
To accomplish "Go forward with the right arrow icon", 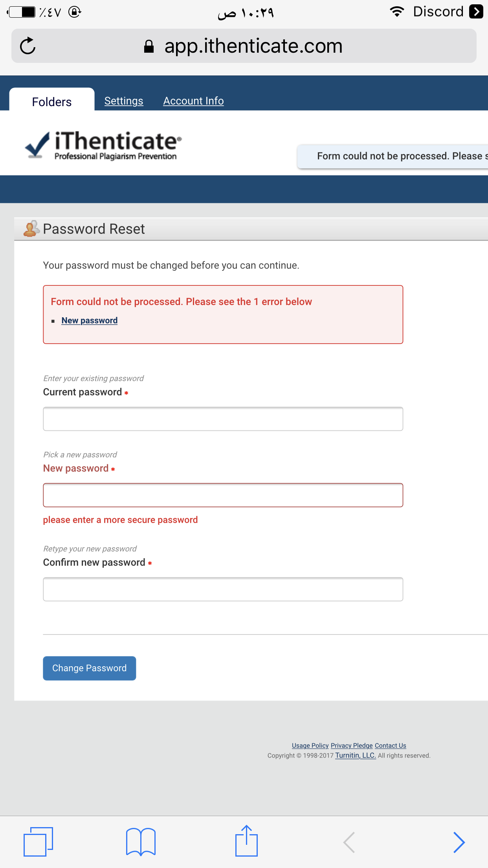I will point(459,842).
